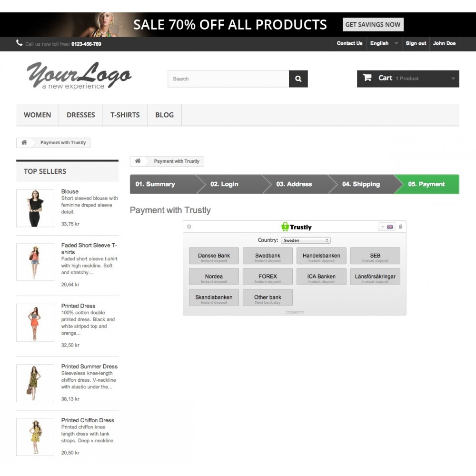Expand the Cart dropdown arrow

[x=453, y=79]
